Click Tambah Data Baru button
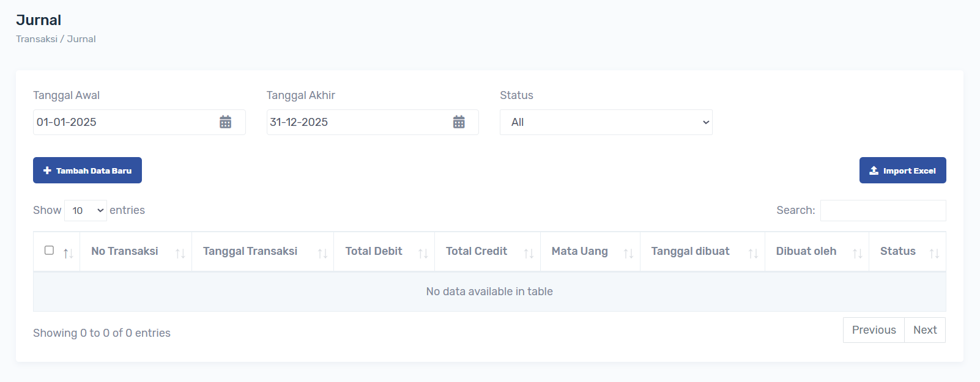The height and width of the screenshot is (382, 980). [x=87, y=171]
